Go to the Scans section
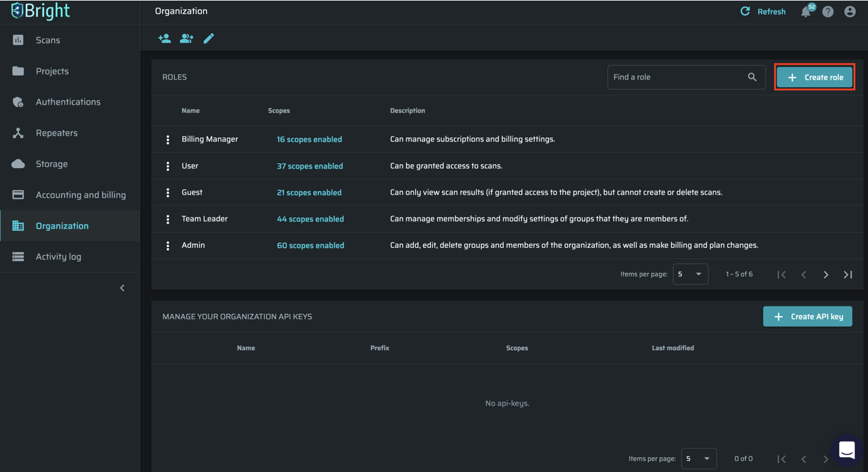This screenshot has width=868, height=472. tap(47, 40)
